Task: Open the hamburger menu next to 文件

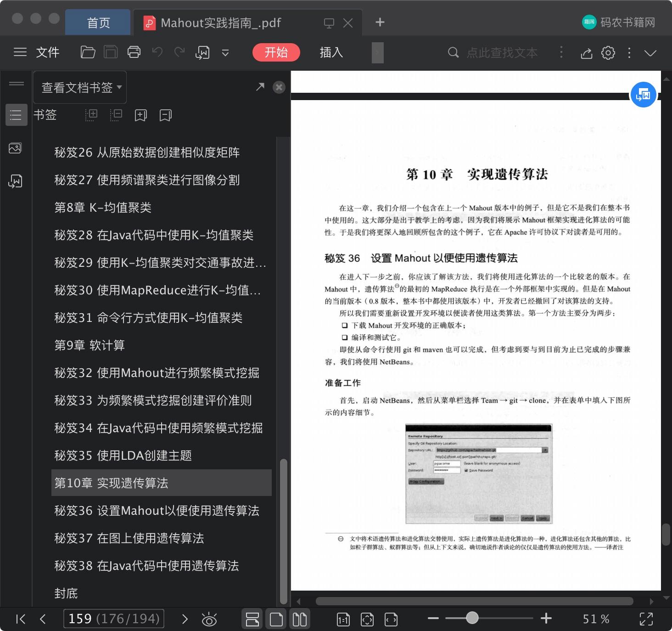Action: click(20, 52)
